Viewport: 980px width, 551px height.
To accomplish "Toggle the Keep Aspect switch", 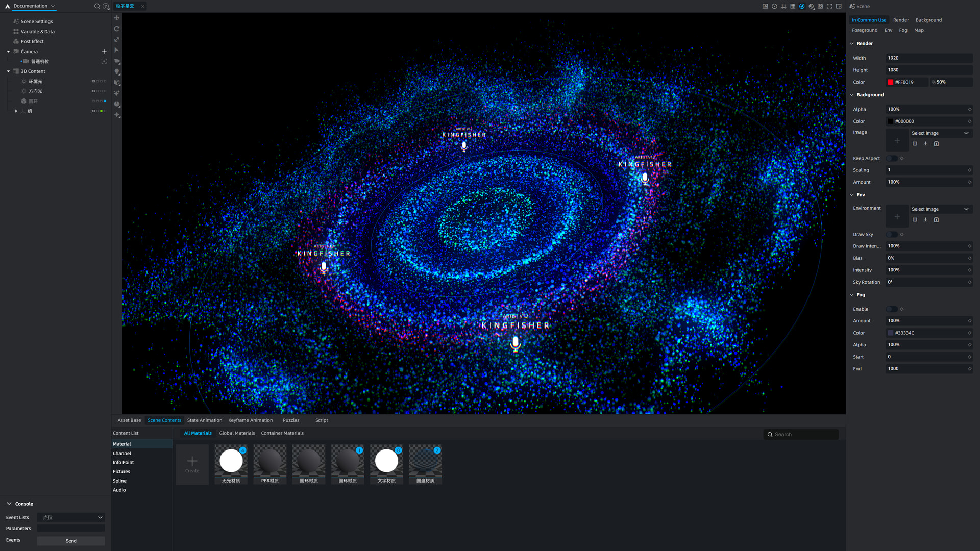I will (x=892, y=158).
